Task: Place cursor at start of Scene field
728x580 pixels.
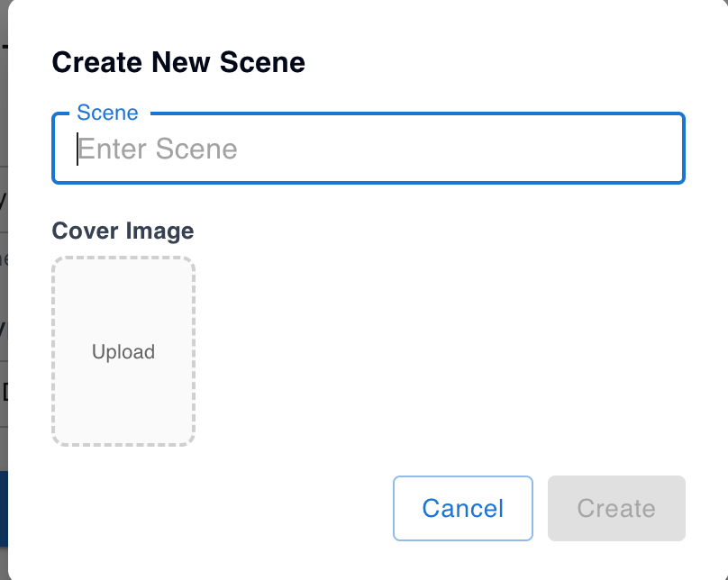Action: tap(79, 149)
